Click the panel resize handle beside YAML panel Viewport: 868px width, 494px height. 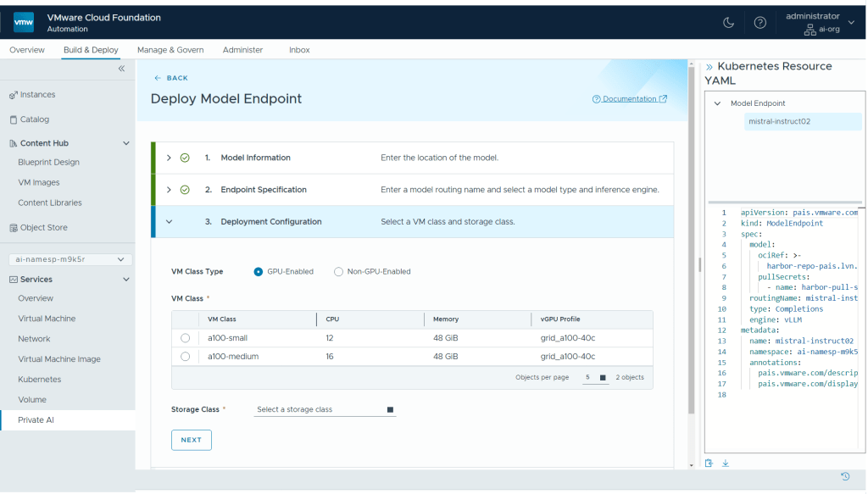coord(699,265)
